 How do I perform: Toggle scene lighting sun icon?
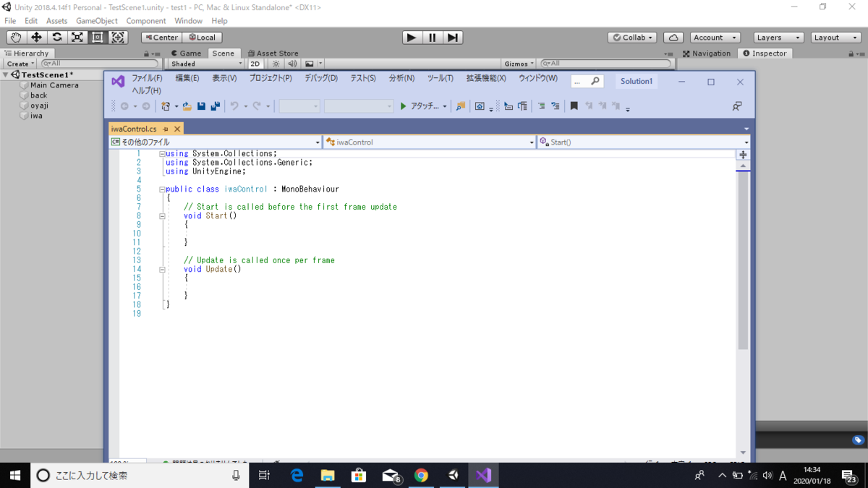pyautogui.click(x=276, y=64)
